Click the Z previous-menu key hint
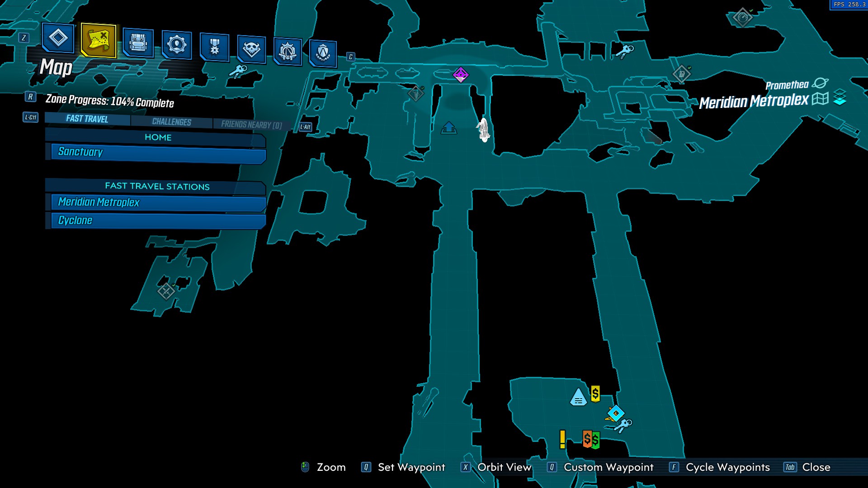The image size is (868, 488). click(24, 38)
